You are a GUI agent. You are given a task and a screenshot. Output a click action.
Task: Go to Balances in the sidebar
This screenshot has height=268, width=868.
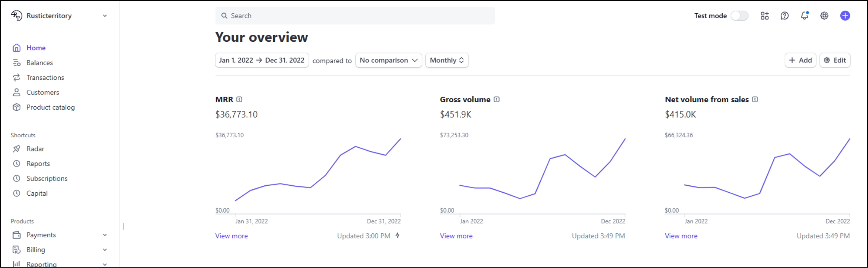coord(40,63)
